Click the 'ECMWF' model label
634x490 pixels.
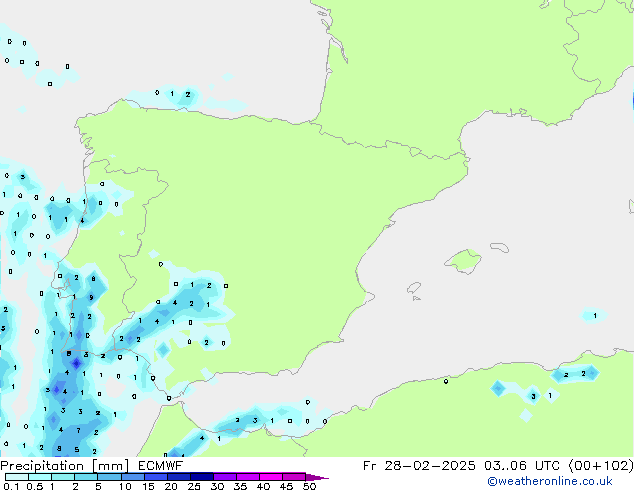161,466
